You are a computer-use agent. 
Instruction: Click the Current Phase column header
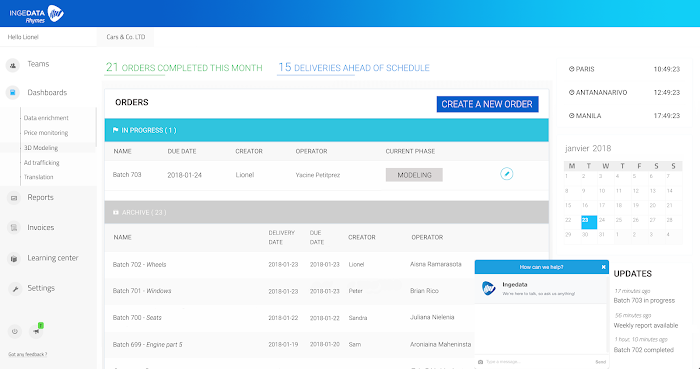410,151
